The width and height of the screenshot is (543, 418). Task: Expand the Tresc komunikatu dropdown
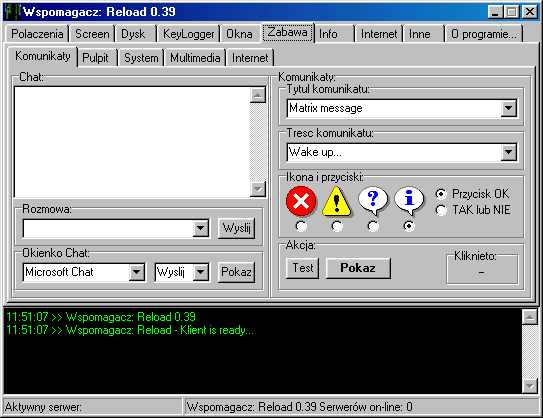point(509,152)
